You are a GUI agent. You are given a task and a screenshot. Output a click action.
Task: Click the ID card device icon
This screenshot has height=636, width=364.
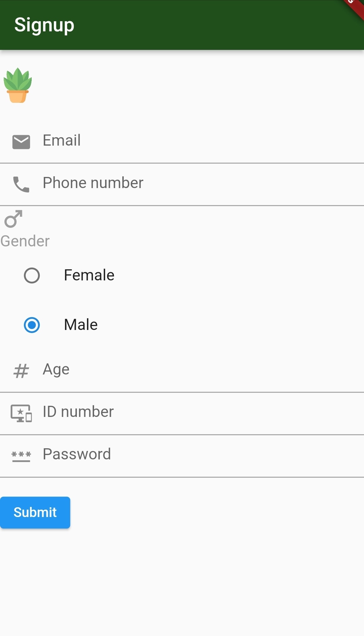click(x=21, y=413)
